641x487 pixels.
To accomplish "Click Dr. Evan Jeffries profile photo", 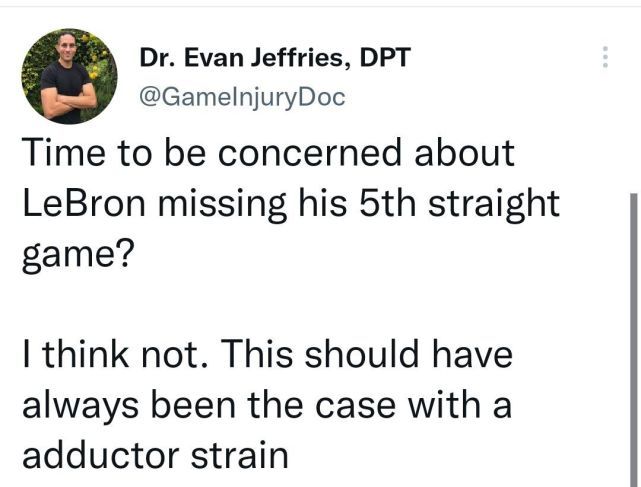I will pos(69,76).
